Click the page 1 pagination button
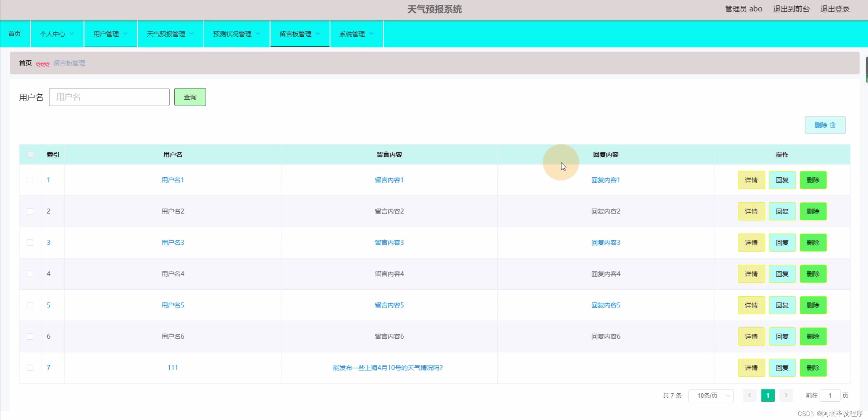This screenshot has height=420, width=868. click(x=768, y=396)
